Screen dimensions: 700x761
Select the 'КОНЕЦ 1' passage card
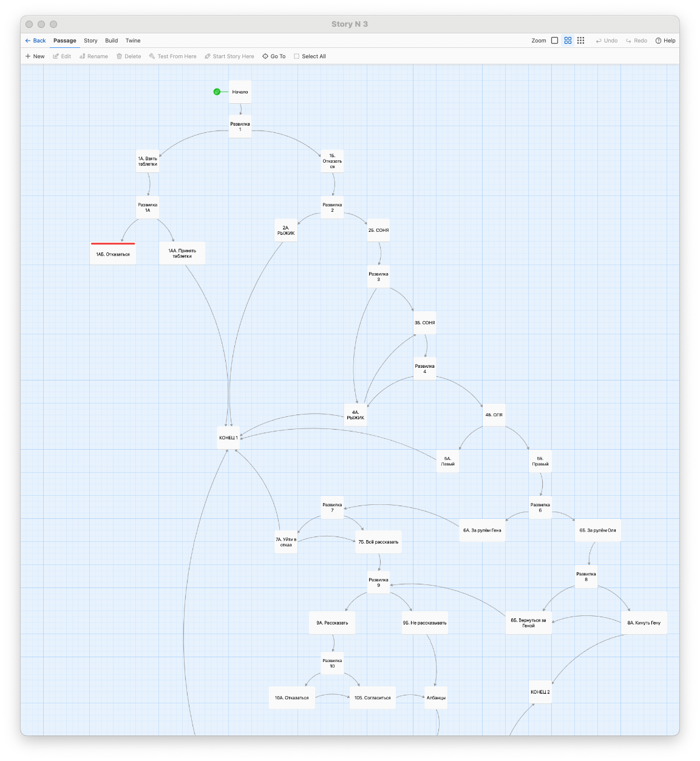(x=228, y=438)
